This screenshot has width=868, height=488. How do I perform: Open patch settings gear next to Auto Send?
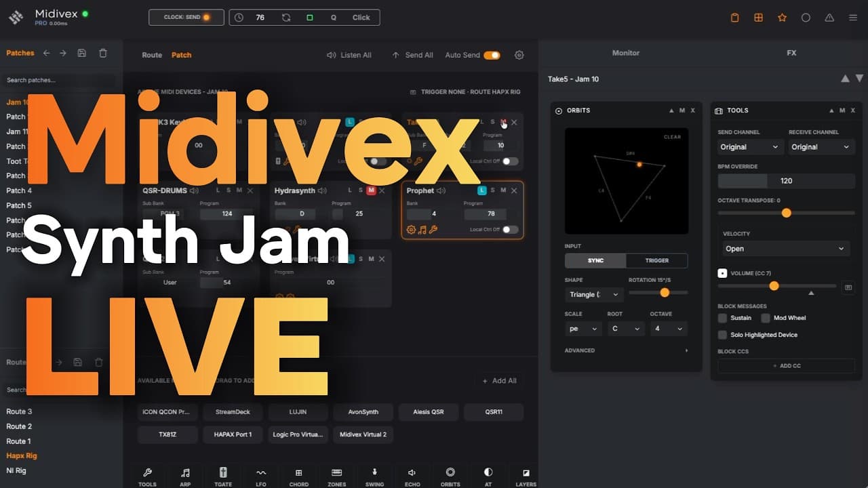click(519, 55)
